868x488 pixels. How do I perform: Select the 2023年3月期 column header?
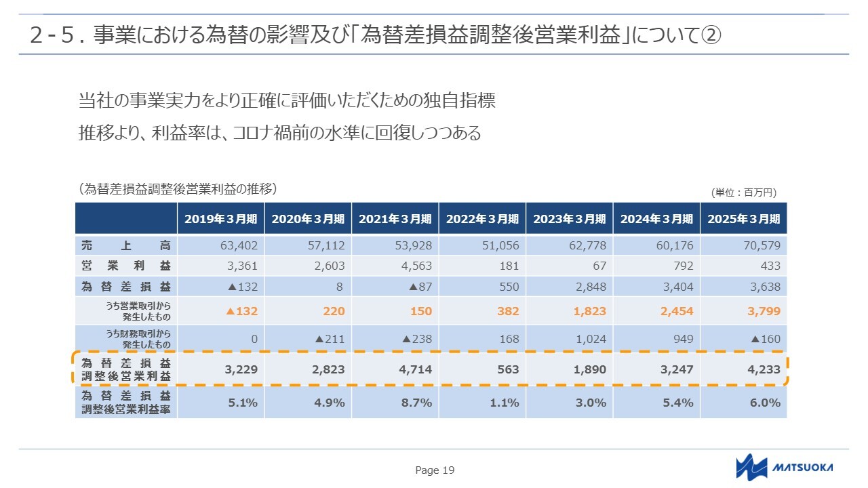[x=570, y=219]
